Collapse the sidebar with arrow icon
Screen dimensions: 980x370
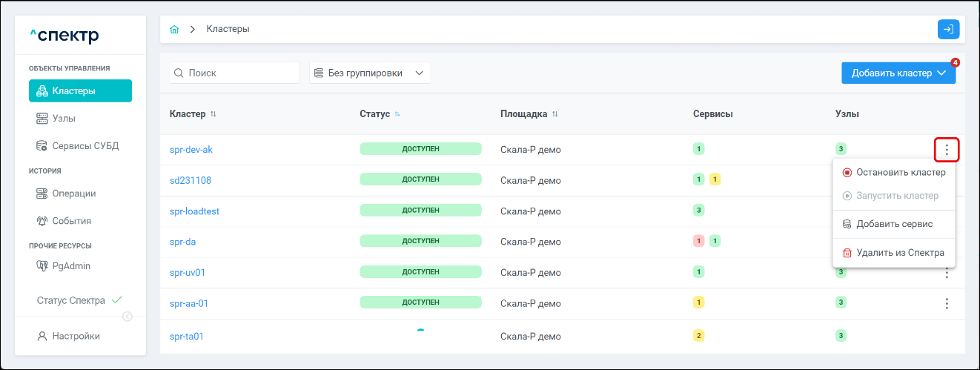[127, 317]
